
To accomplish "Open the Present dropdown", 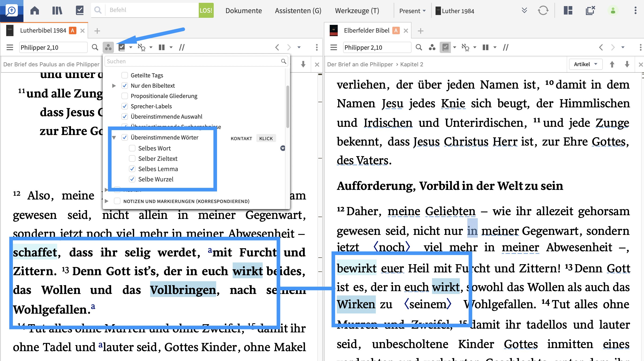I will [x=412, y=11].
